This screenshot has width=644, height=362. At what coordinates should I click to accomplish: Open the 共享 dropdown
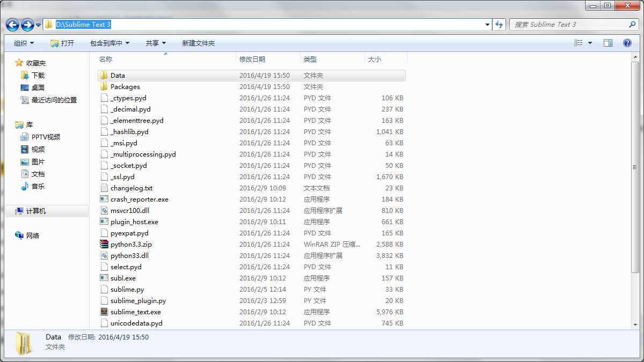point(156,43)
